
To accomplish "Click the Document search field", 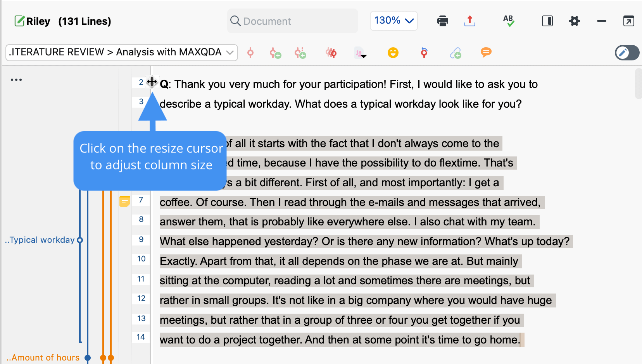I will (x=293, y=21).
